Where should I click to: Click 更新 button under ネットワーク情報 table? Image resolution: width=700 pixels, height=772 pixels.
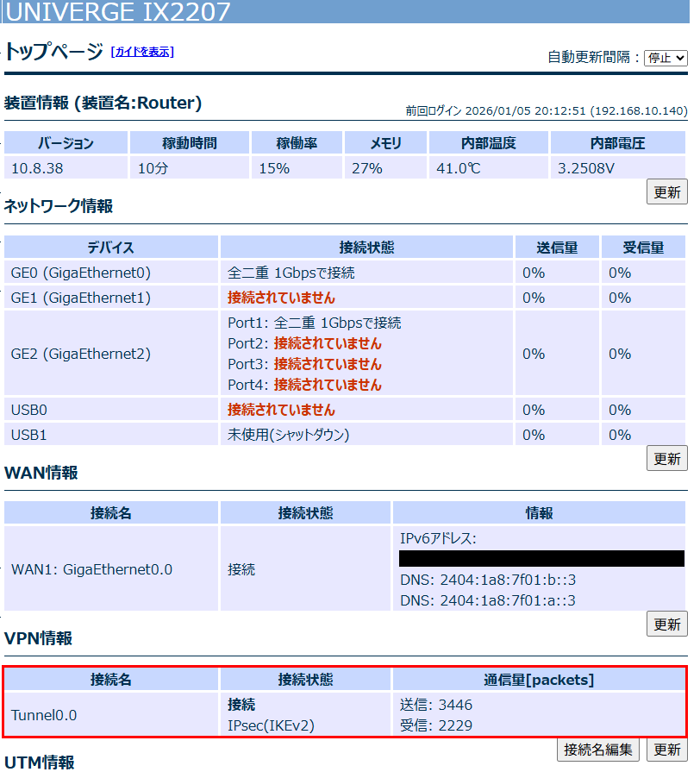666,459
